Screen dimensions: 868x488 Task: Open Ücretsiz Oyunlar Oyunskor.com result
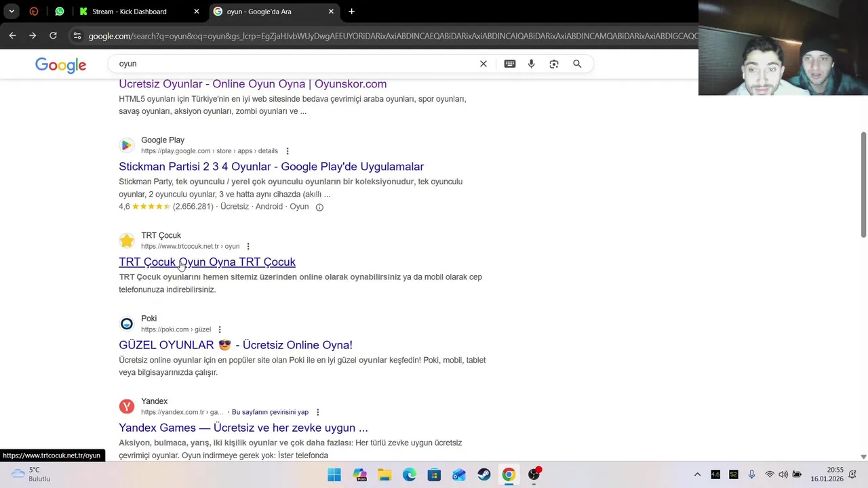(x=252, y=84)
